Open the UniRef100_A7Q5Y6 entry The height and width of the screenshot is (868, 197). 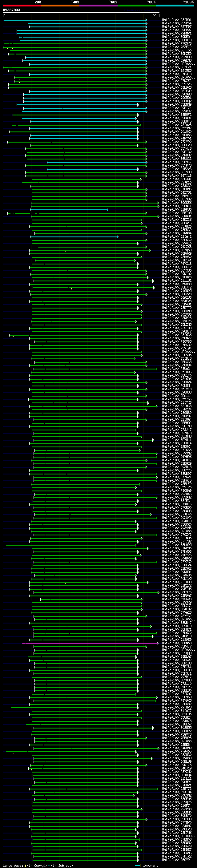(176, 43)
